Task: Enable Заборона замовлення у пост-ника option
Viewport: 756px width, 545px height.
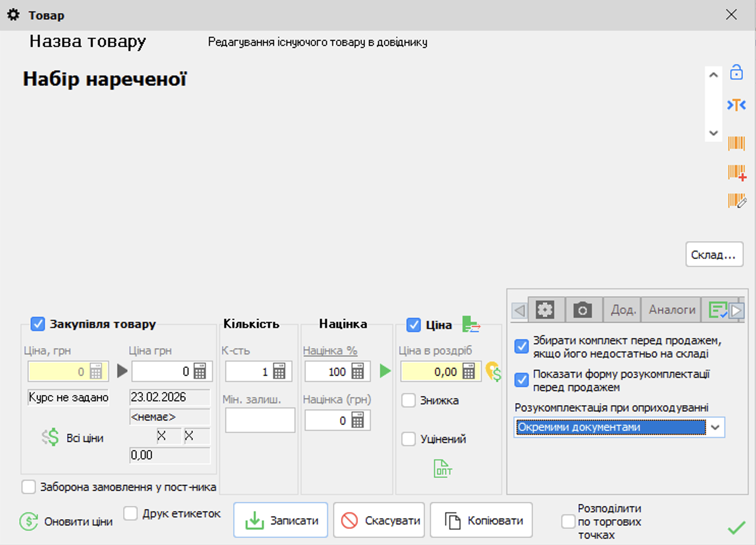Action: coord(29,487)
